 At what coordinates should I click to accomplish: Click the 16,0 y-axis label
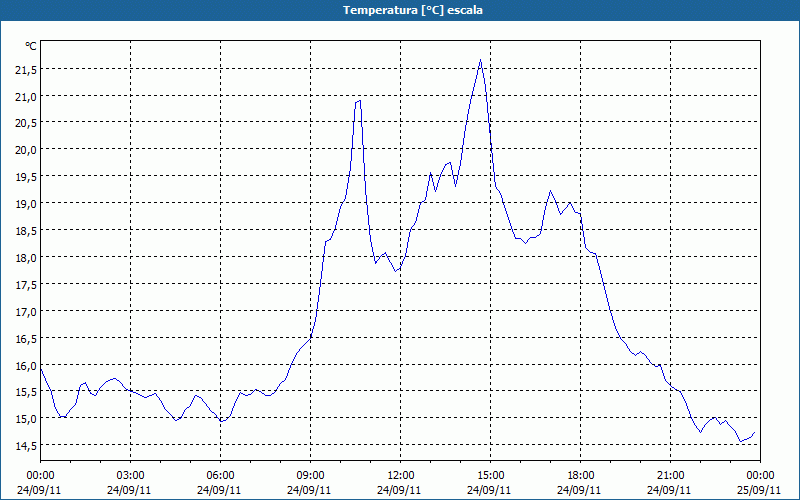point(26,366)
